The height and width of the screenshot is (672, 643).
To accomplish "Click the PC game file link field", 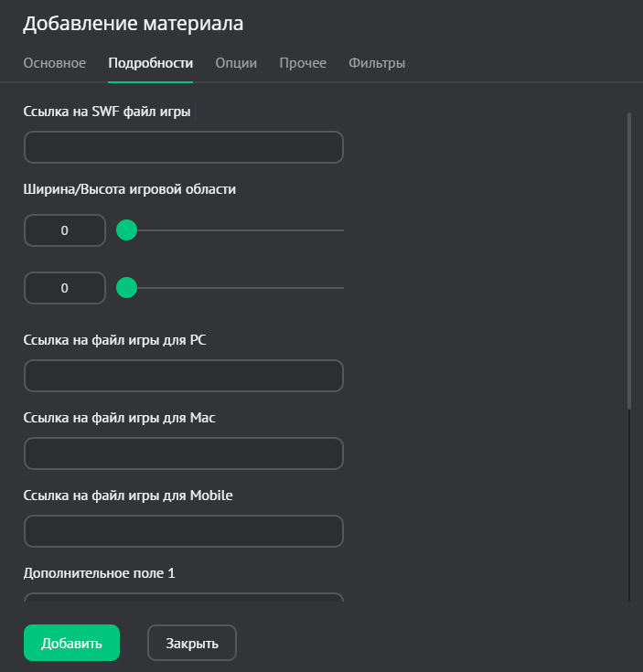I will [x=183, y=376].
